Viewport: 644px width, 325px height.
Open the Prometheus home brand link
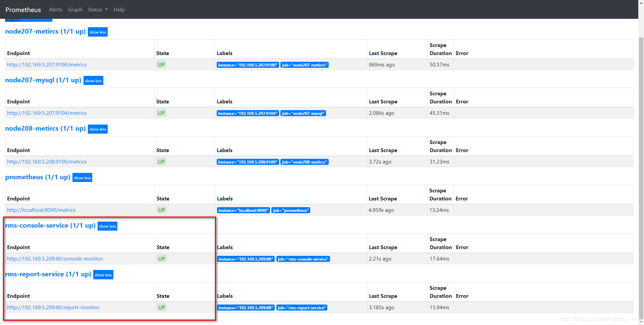(23, 10)
